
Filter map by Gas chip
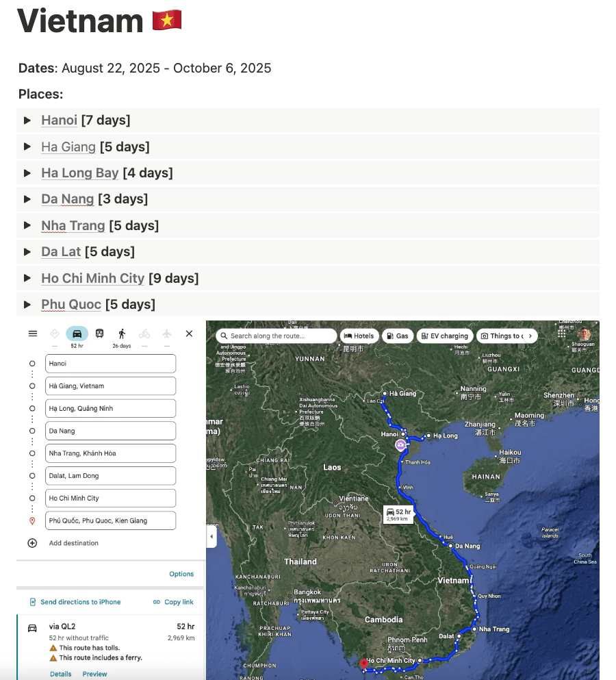pos(397,336)
